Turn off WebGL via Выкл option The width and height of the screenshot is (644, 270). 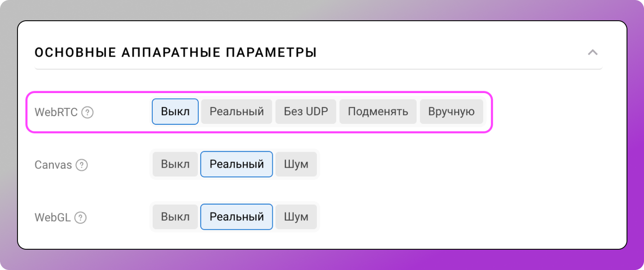click(175, 217)
